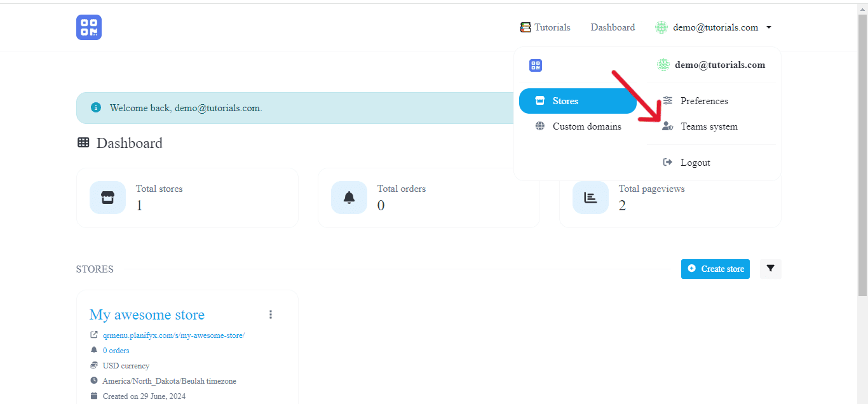The width and height of the screenshot is (868, 404).
Task: Click the Tutorials book icon
Action: pos(525,27)
